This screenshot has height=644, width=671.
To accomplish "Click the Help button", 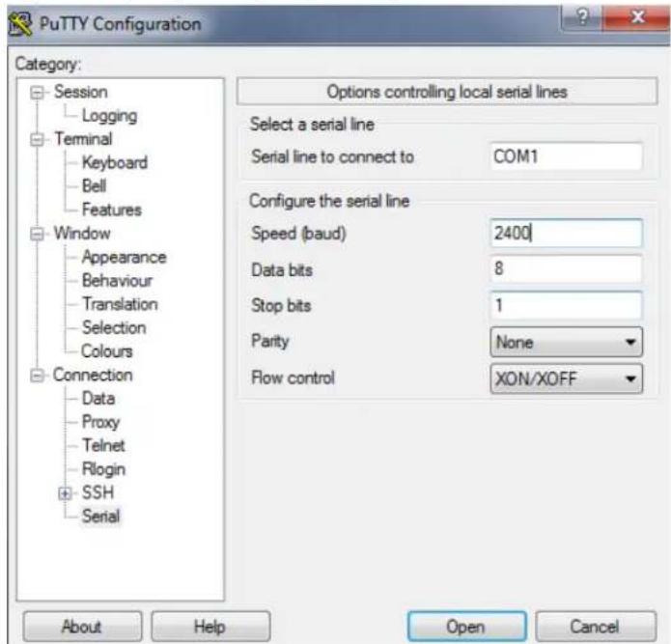I will (210, 627).
